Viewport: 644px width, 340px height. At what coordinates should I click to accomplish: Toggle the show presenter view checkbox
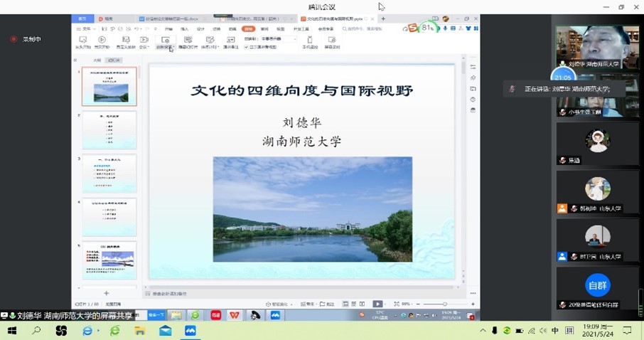(247, 47)
